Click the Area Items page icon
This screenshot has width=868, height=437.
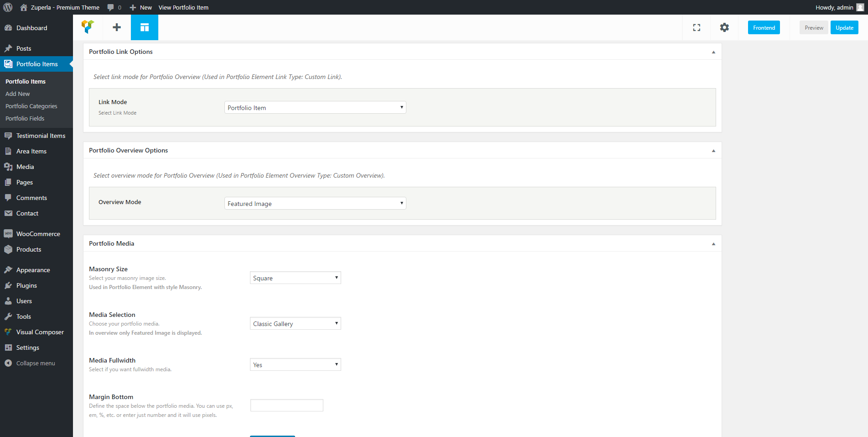[x=8, y=151]
